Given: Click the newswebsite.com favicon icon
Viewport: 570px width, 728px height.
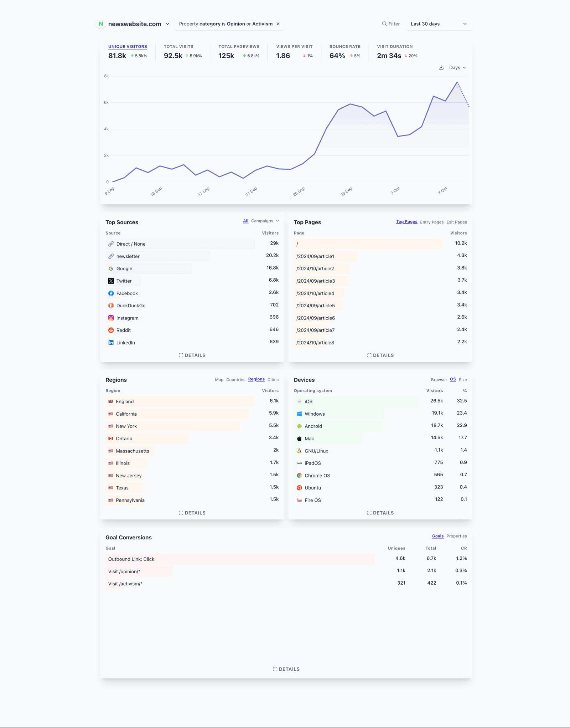Looking at the screenshot, I should click(x=101, y=24).
